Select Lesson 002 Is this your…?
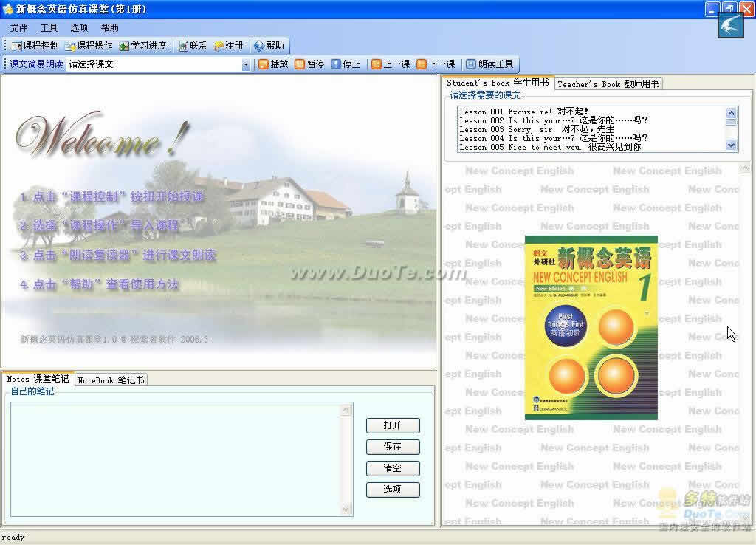 (554, 120)
